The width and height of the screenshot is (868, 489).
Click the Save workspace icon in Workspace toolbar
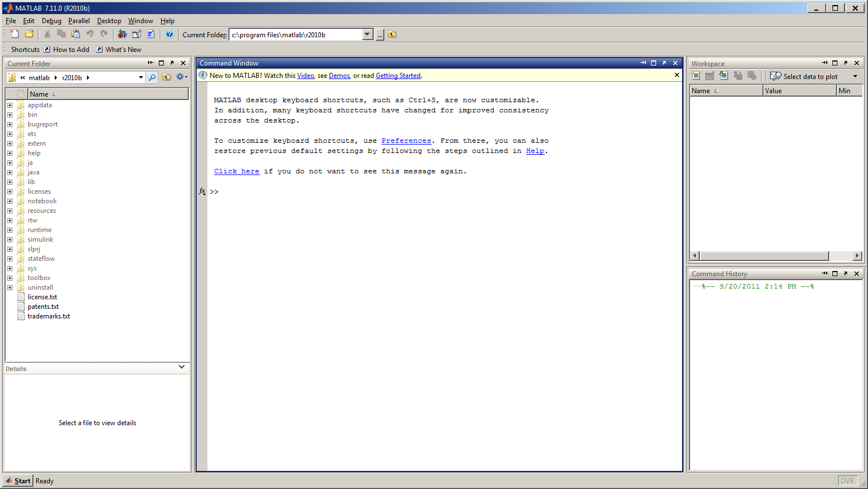(738, 76)
